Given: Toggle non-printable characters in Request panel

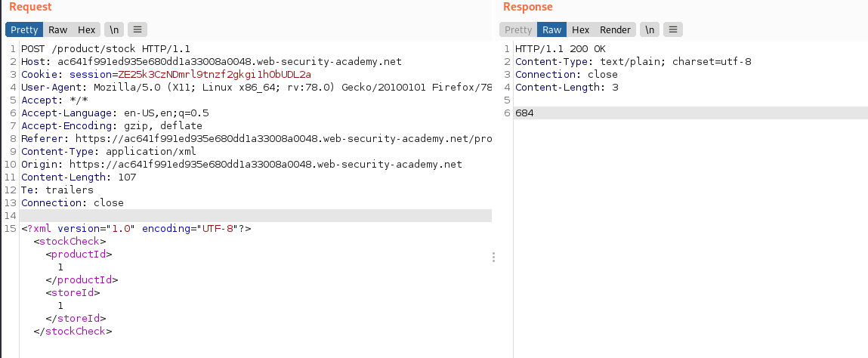Looking at the screenshot, I should tap(114, 30).
